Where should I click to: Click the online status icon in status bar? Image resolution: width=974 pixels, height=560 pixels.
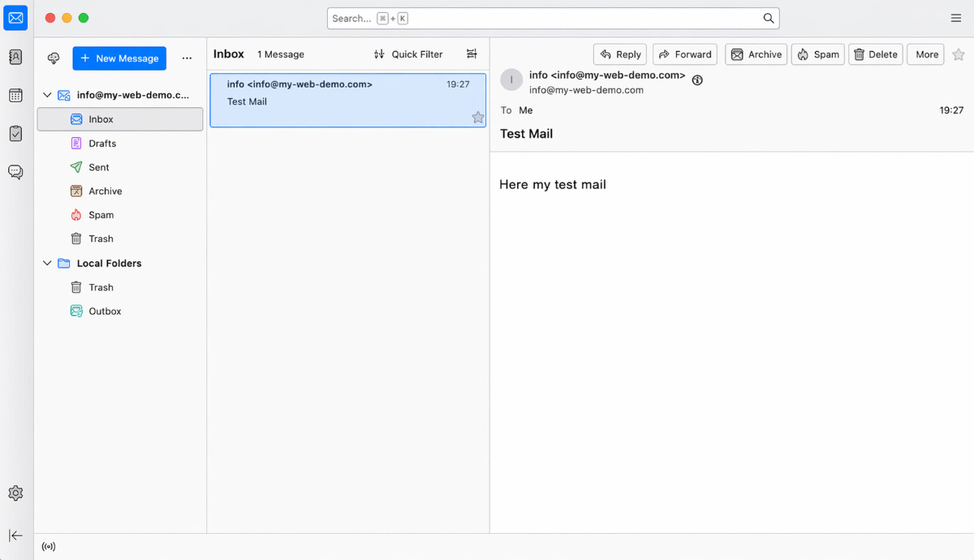coord(49,547)
